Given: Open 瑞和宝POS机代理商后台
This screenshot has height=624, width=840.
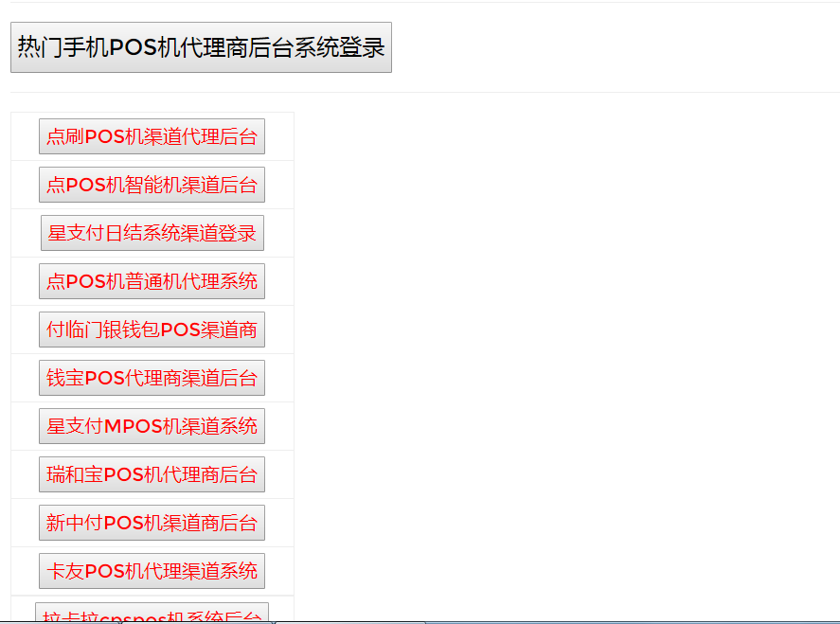Looking at the screenshot, I should pyautogui.click(x=152, y=473).
